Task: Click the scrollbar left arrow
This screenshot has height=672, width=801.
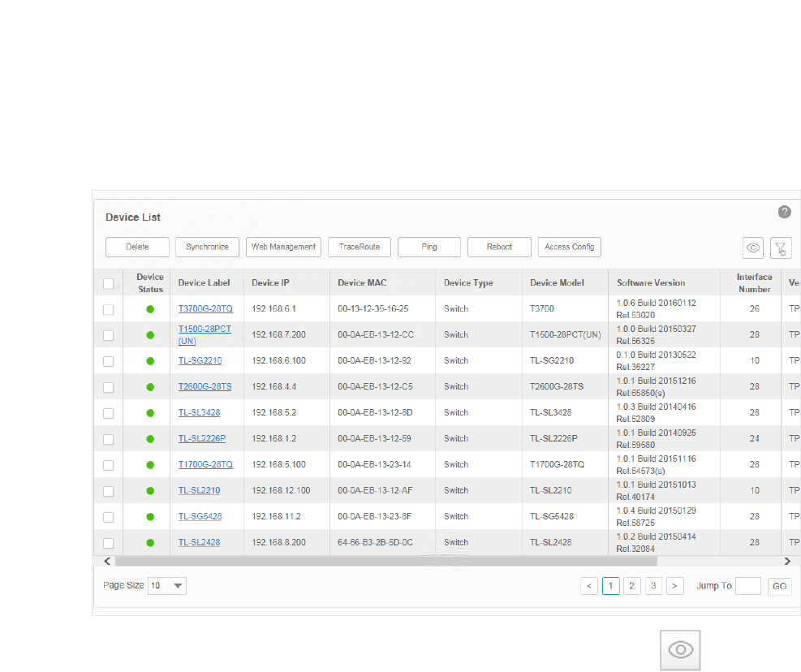Action: tap(107, 562)
